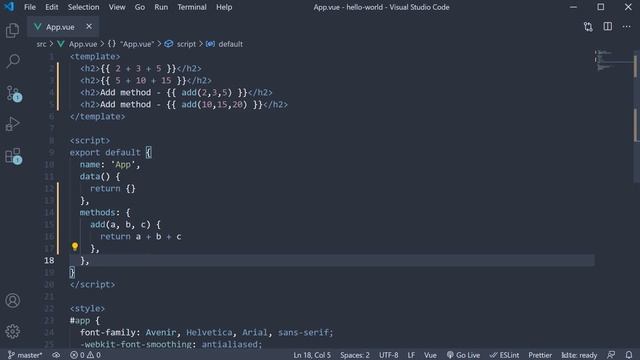The width and height of the screenshot is (640, 360).
Task: Click the {{ 2 + 3 + 5 }} expression
Action: tap(138, 69)
